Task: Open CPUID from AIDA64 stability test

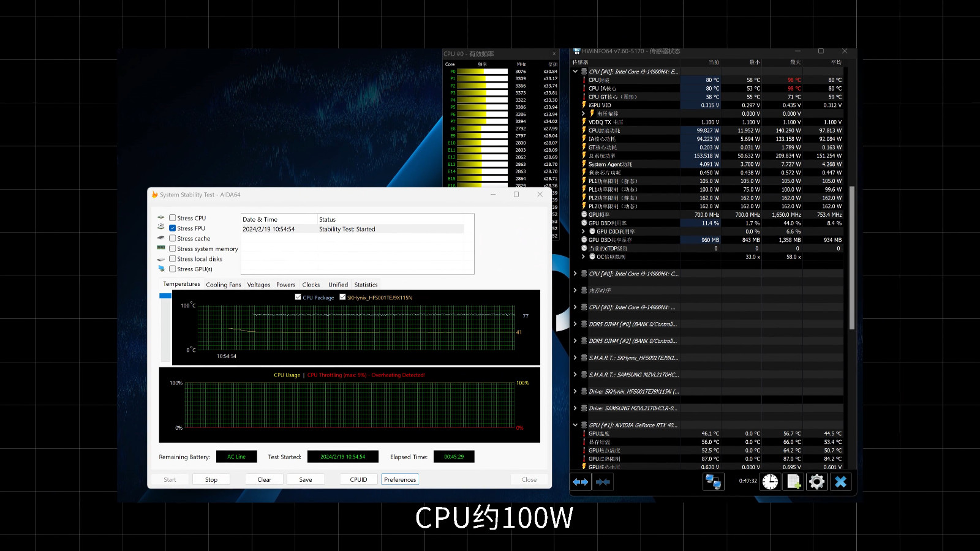Action: coord(358,479)
